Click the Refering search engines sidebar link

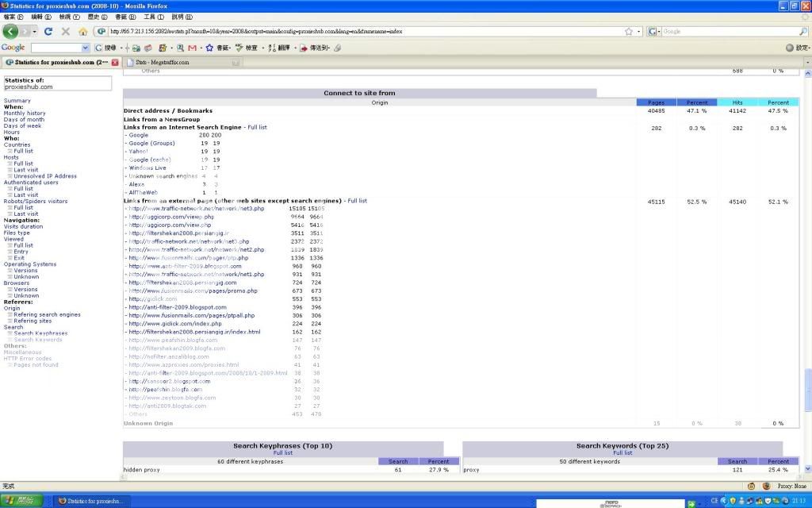47,315
